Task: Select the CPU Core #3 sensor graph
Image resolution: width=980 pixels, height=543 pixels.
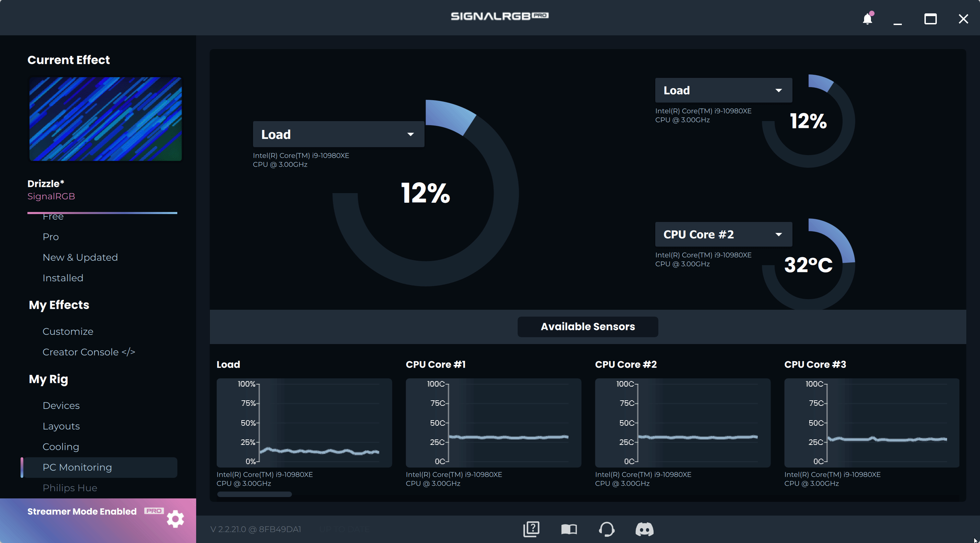Action: point(871,422)
